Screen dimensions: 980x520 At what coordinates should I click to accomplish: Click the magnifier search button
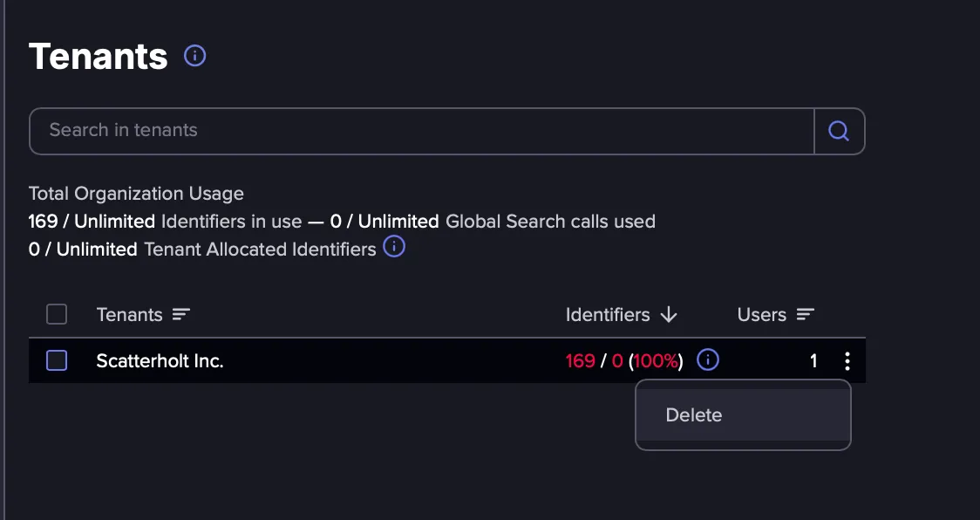tap(840, 131)
